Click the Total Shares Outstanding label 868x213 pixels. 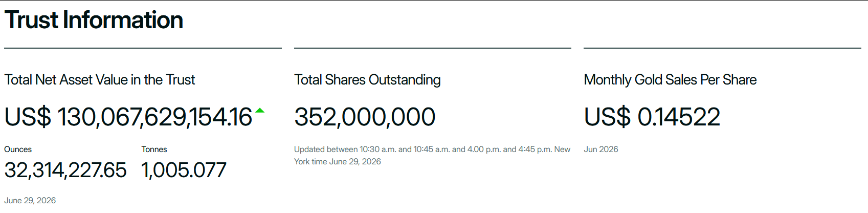[367, 80]
